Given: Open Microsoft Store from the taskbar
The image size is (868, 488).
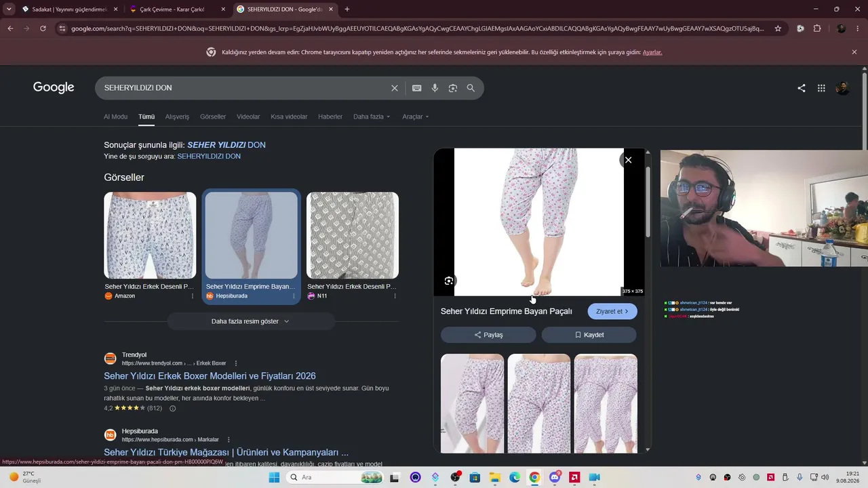Looking at the screenshot, I should pyautogui.click(x=475, y=477).
